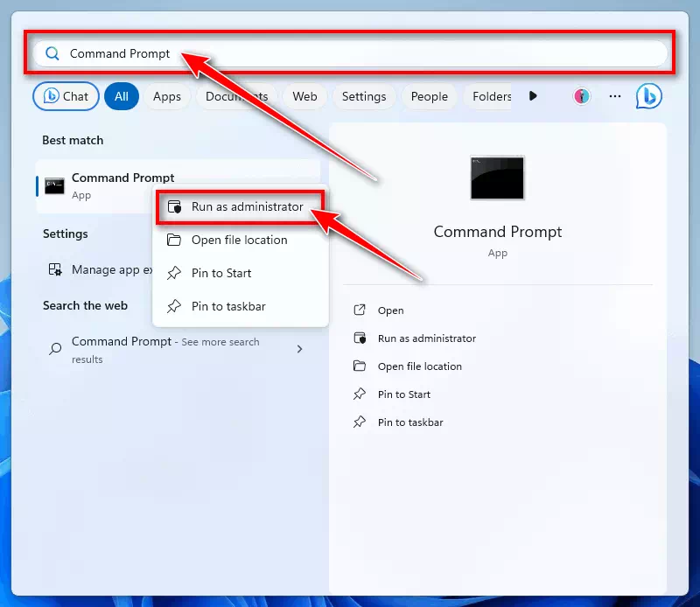
Task: Click the large Command Prompt preview thumbnail
Action: tap(497, 178)
